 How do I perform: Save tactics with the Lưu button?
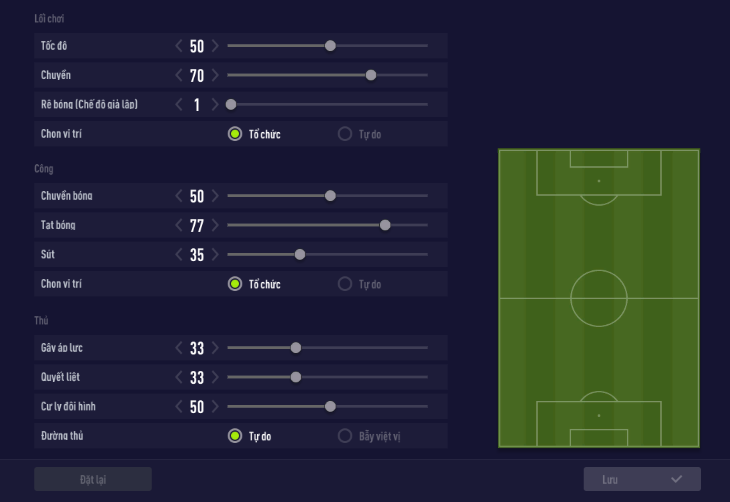(642, 479)
